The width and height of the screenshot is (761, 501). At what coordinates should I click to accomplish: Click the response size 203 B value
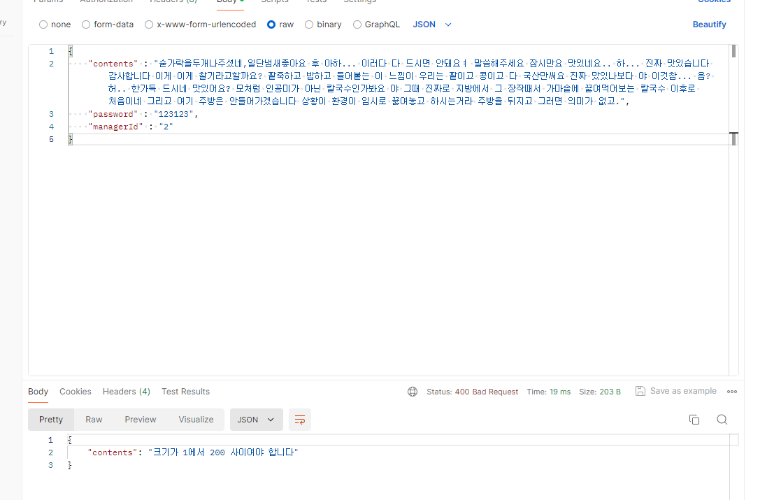pyautogui.click(x=610, y=392)
